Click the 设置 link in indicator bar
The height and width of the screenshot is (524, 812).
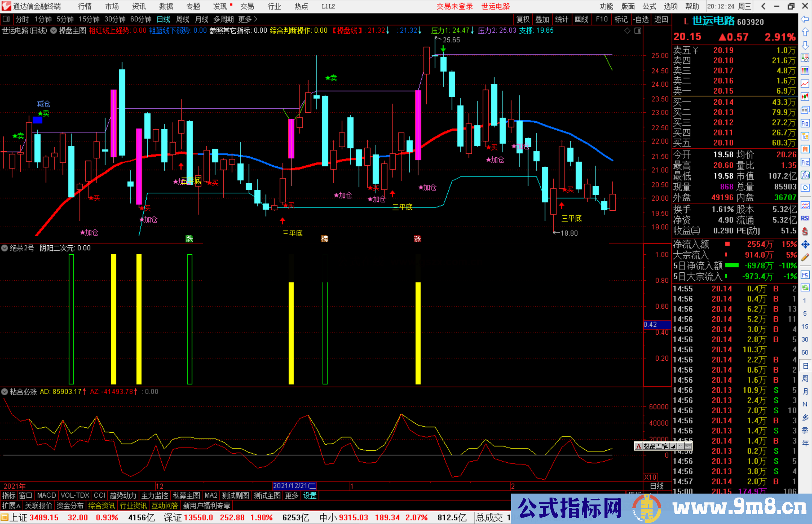click(310, 495)
